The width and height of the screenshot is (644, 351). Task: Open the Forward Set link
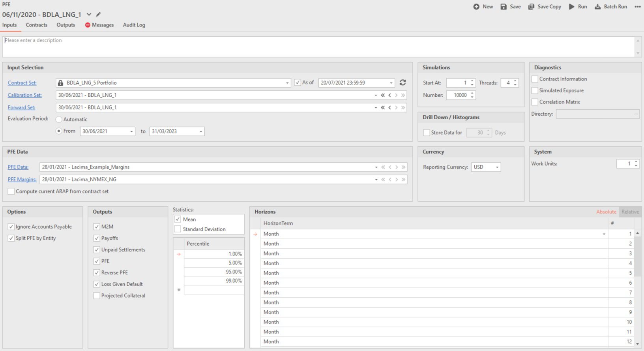(21, 107)
